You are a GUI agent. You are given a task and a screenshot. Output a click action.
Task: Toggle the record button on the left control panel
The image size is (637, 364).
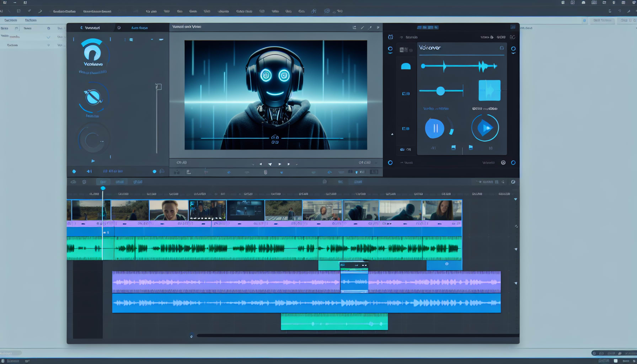[x=74, y=171]
